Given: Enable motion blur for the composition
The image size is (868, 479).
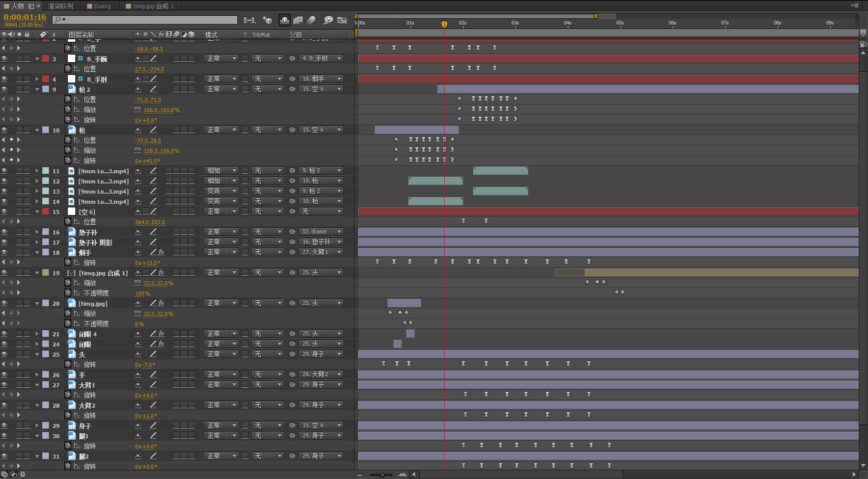Looking at the screenshot, I should (311, 20).
